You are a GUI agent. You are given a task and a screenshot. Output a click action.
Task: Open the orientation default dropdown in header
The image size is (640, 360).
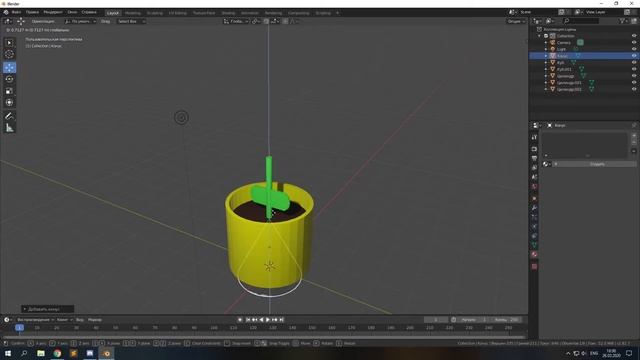pos(80,21)
